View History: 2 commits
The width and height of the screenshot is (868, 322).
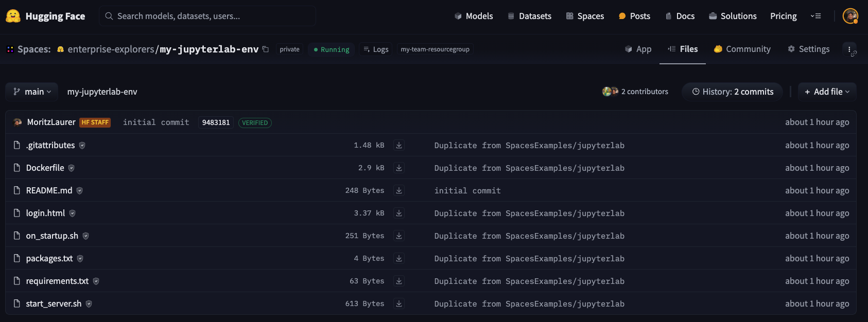click(x=732, y=92)
